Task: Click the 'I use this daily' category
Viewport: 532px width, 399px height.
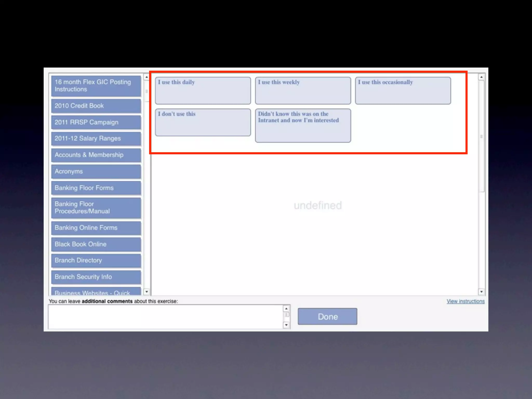Action: click(x=203, y=91)
